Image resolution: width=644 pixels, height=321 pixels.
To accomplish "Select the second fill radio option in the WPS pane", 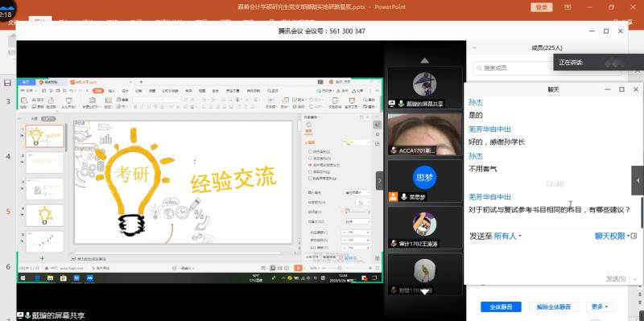I will pos(310,158).
